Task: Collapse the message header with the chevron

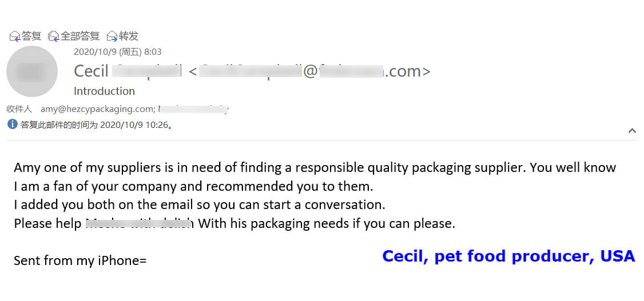Action: click(632, 131)
